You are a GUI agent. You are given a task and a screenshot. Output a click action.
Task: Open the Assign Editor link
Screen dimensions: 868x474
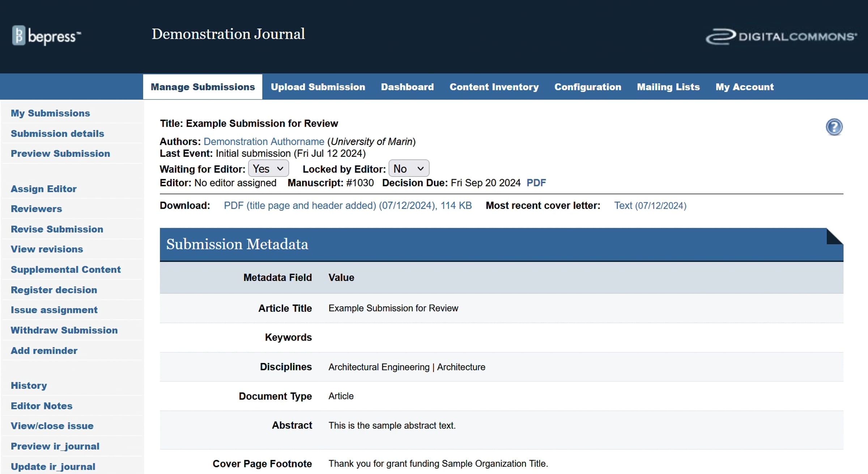click(44, 189)
